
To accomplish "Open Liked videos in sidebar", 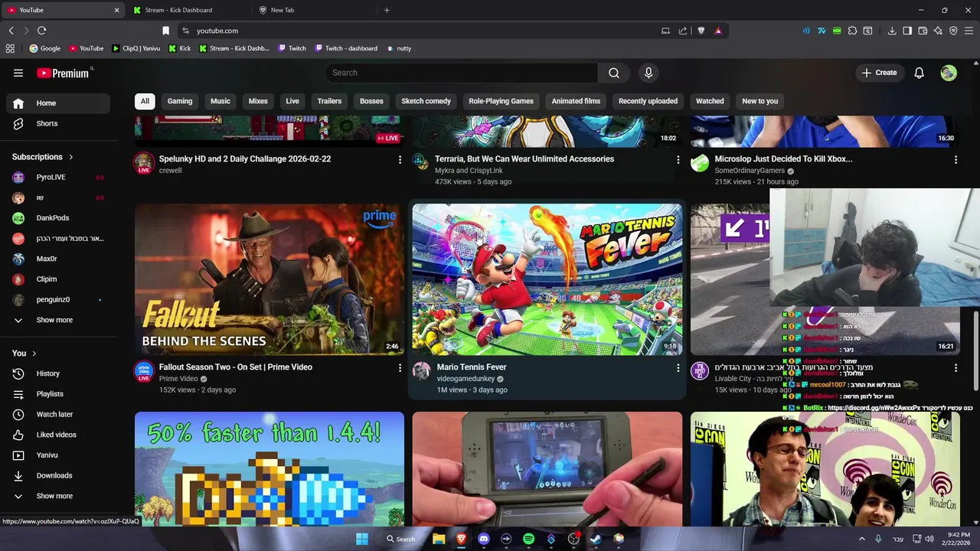I will (x=58, y=435).
